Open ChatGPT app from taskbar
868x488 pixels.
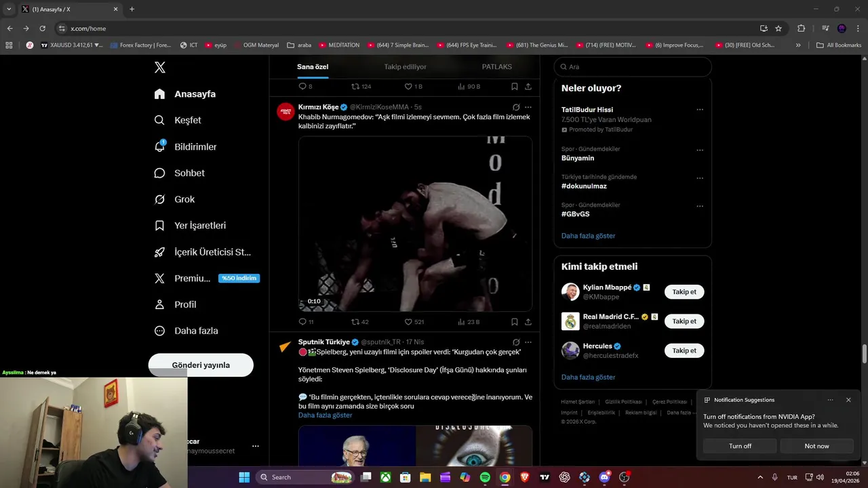564,477
